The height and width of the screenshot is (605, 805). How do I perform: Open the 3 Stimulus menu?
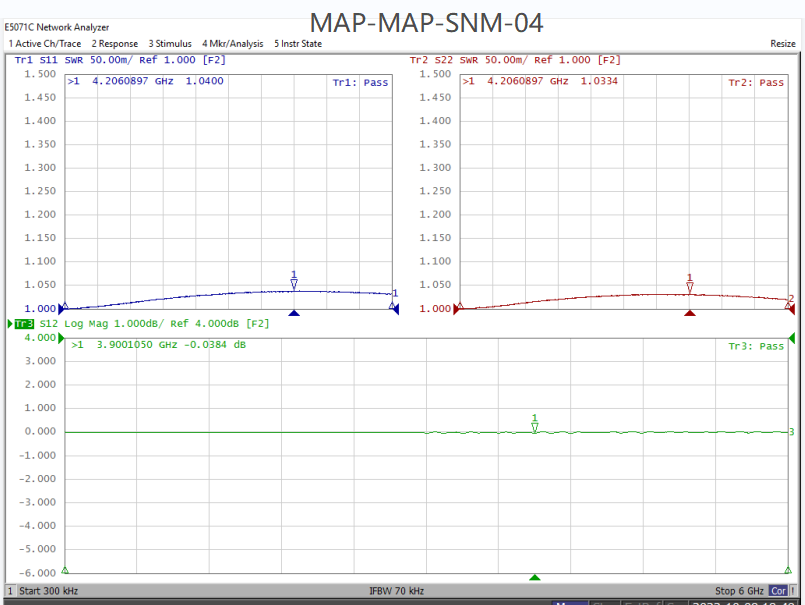(170, 44)
